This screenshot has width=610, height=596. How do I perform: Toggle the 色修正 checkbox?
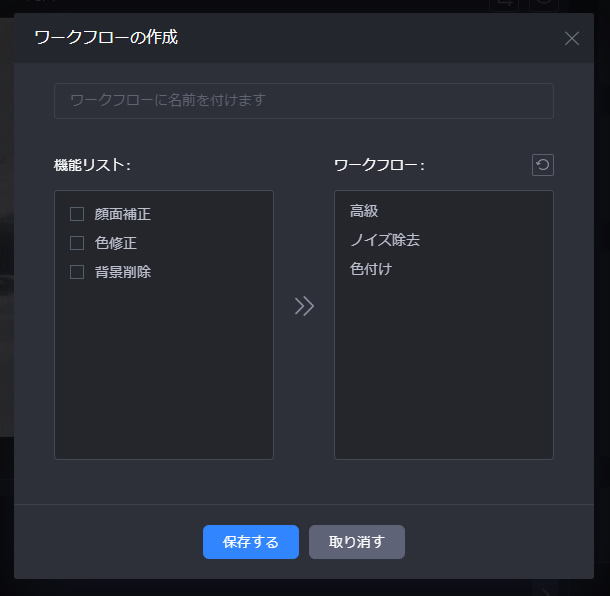tap(77, 243)
